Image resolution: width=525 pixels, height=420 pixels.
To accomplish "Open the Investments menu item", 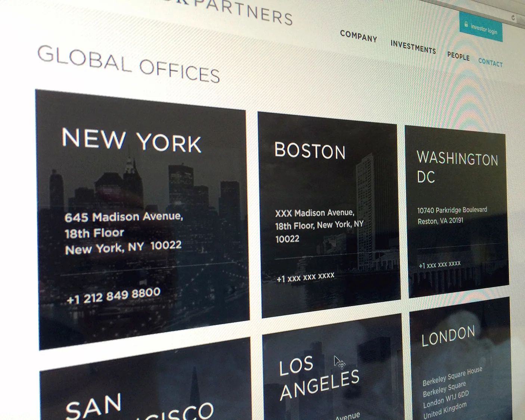I will [413, 47].
